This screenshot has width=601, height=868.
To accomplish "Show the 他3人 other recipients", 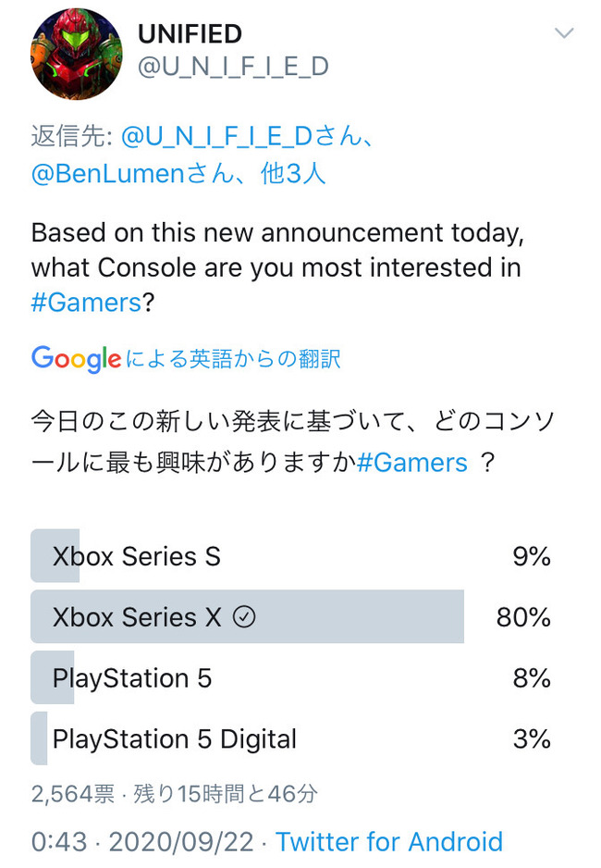I will 293,172.
